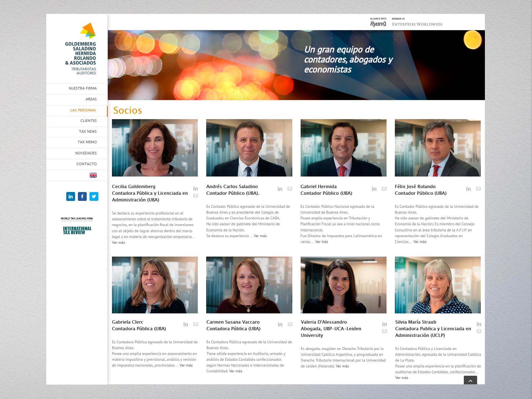Email Cecilia Goldemberg via envelope icon

coord(196,196)
